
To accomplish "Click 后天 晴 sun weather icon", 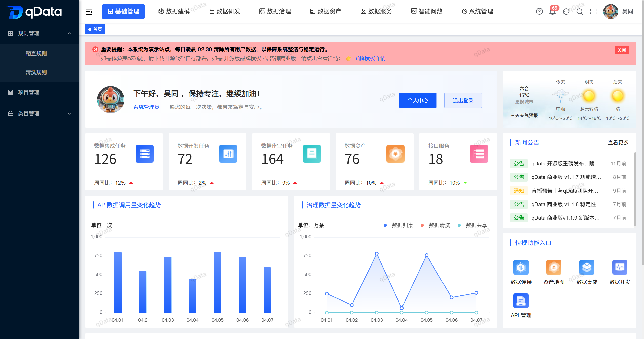I will coord(618,96).
